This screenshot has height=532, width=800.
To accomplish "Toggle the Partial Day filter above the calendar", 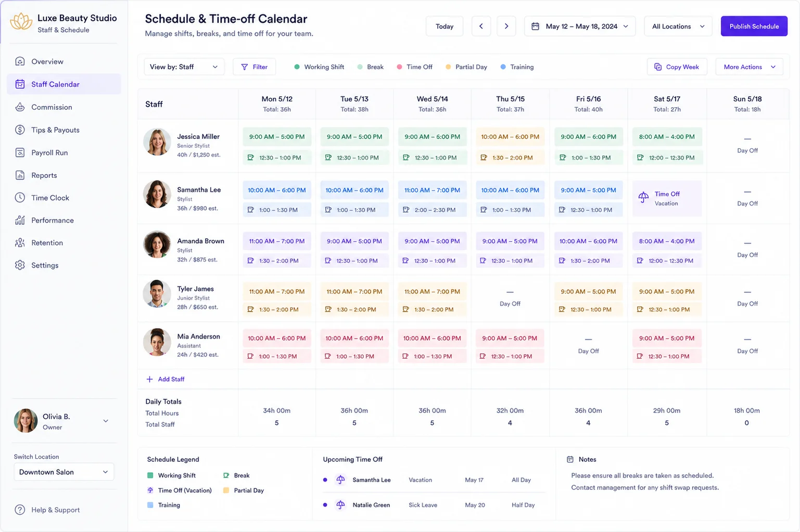I will click(466, 67).
